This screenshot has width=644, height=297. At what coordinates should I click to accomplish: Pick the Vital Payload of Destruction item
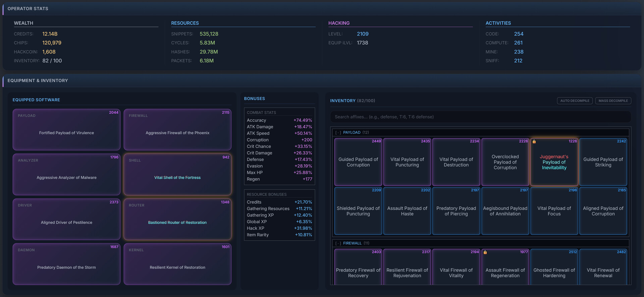point(456,162)
